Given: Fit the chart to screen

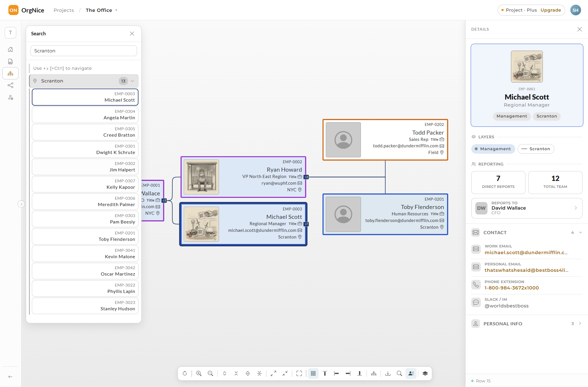Looking at the screenshot, I should point(299,373).
